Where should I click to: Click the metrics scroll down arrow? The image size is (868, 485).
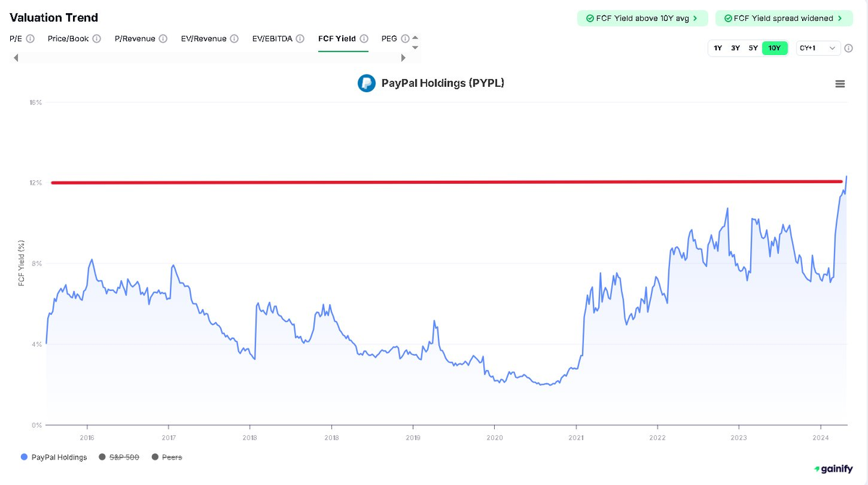(415, 48)
